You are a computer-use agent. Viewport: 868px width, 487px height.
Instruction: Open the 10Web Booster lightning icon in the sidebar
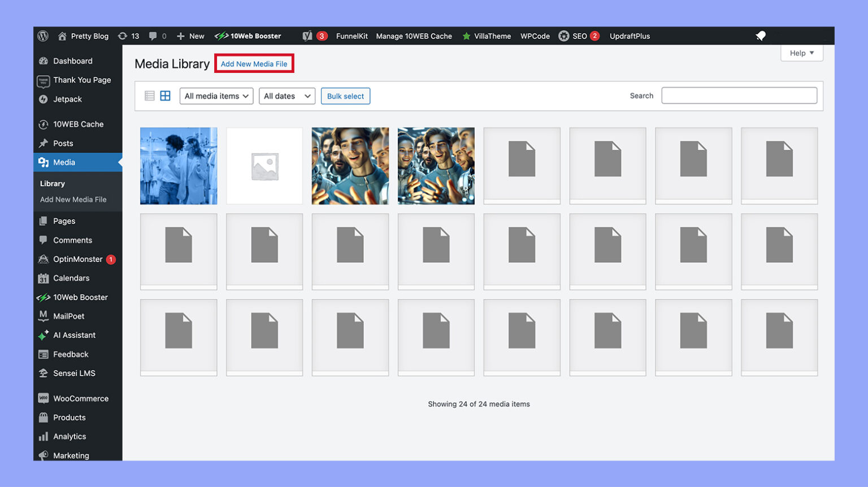point(44,297)
